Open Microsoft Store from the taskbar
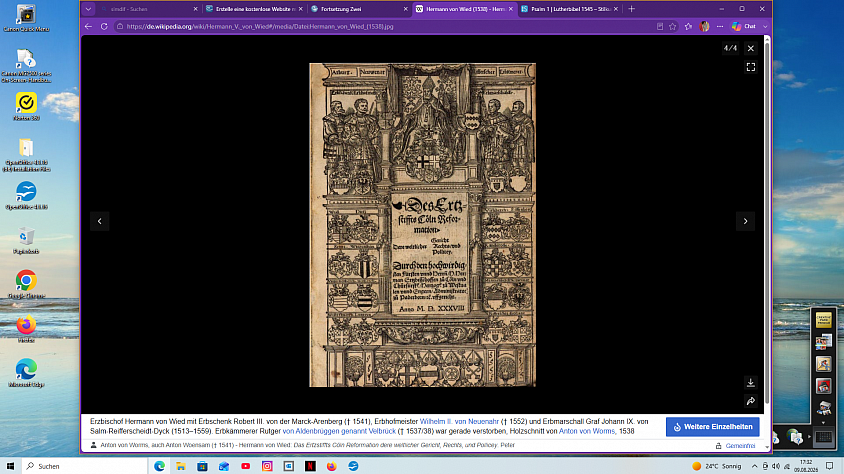The image size is (844, 474). [202, 466]
